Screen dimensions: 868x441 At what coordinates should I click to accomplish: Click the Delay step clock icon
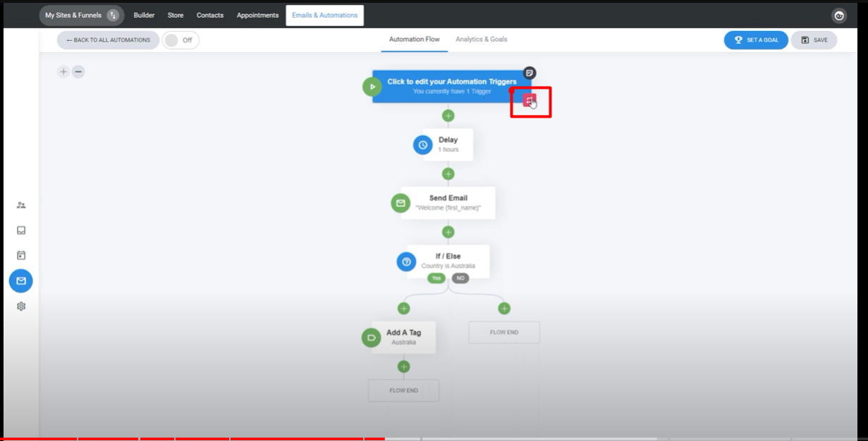422,144
